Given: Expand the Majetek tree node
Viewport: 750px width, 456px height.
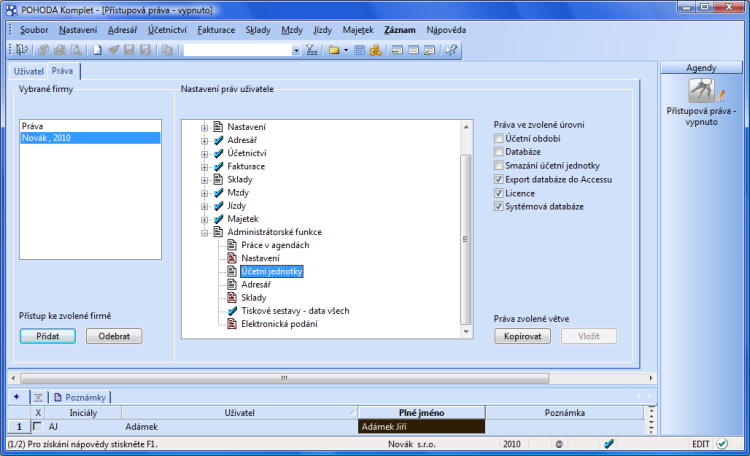Looking at the screenshot, I should point(204,220).
